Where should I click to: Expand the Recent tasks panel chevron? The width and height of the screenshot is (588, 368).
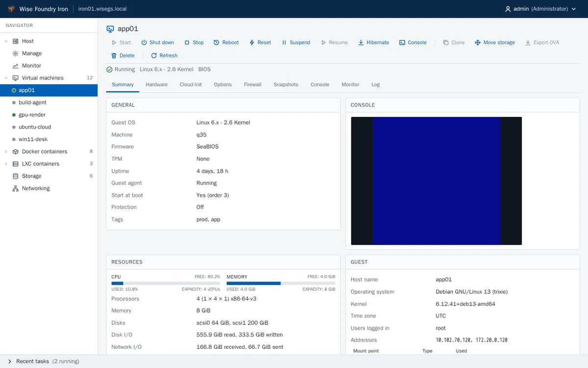coord(9,362)
